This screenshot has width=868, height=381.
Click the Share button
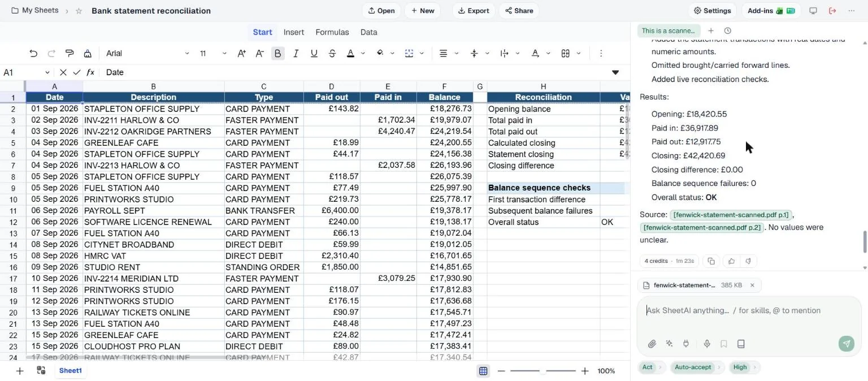[519, 11]
